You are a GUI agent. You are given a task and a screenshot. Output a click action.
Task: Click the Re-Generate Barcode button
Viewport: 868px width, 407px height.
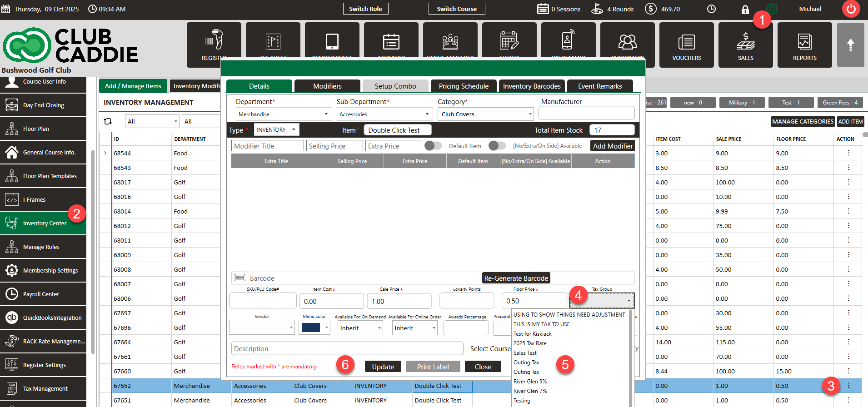pos(516,278)
